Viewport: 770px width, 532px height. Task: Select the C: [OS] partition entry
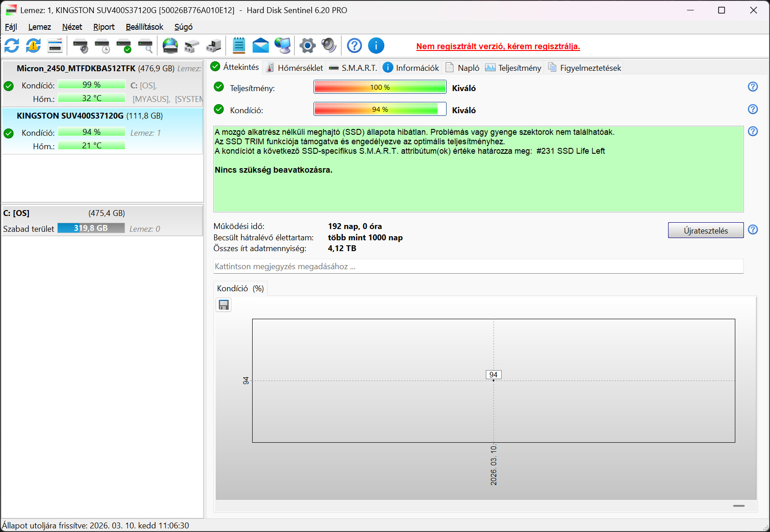[102, 220]
